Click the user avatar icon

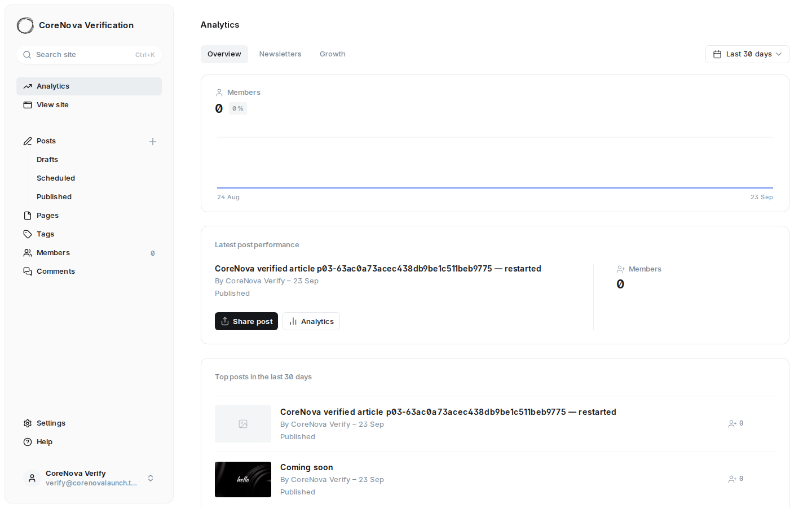(x=32, y=478)
